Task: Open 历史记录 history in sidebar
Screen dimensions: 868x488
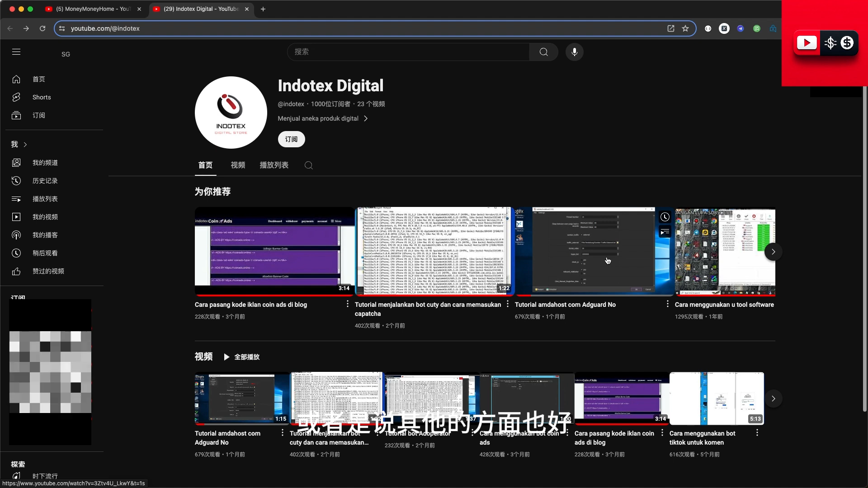Action: [45, 181]
